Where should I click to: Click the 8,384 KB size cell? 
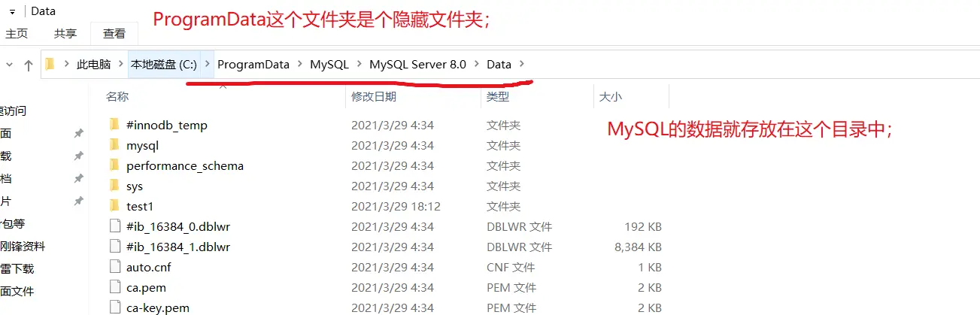(638, 247)
